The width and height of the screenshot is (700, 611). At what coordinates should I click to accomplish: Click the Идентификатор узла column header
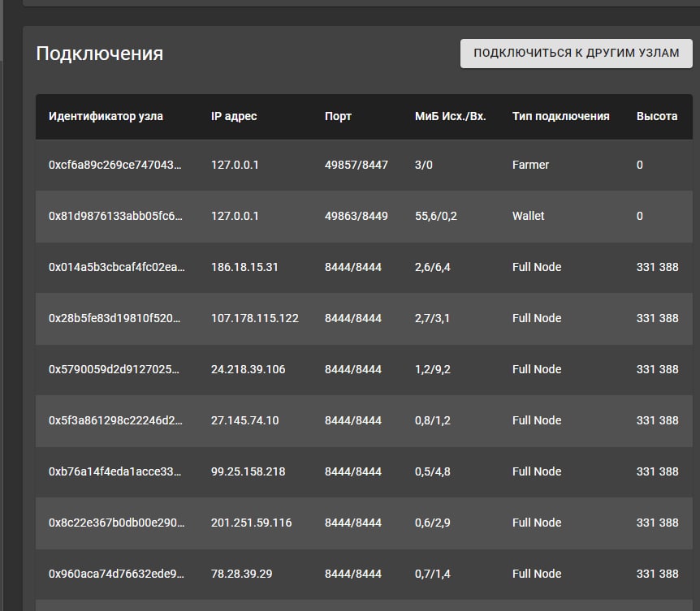pos(106,116)
